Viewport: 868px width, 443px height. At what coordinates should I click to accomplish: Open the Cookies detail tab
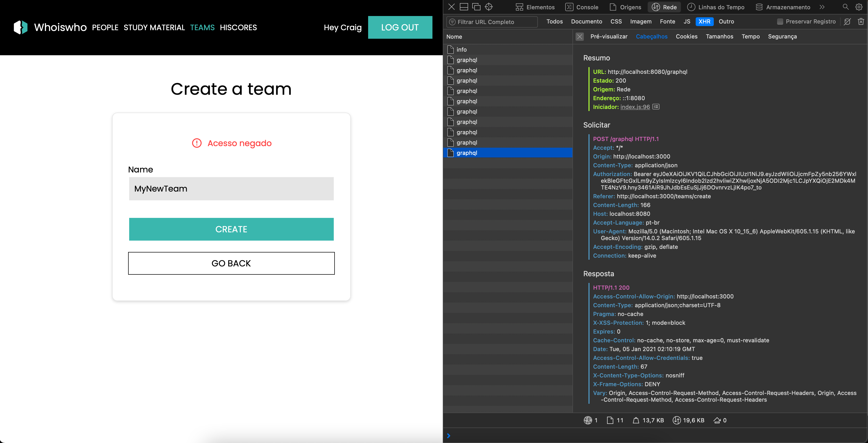tap(686, 36)
